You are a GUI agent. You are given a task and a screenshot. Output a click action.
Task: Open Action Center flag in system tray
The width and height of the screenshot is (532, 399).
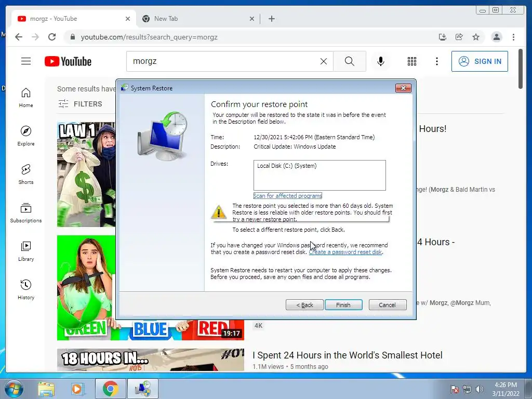pos(455,389)
